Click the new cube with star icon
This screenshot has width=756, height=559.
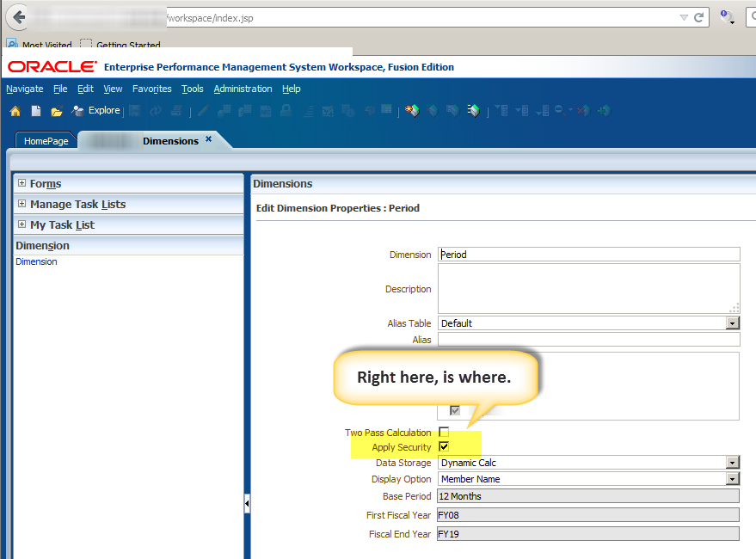click(x=412, y=111)
